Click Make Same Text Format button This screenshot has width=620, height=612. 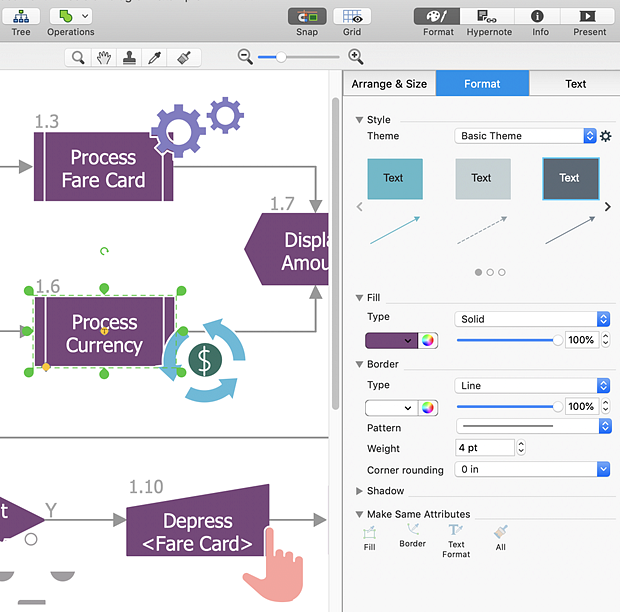[456, 541]
